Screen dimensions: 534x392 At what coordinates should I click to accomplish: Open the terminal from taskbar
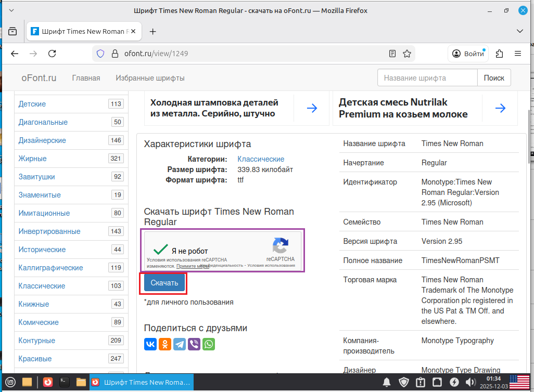pyautogui.click(x=65, y=383)
